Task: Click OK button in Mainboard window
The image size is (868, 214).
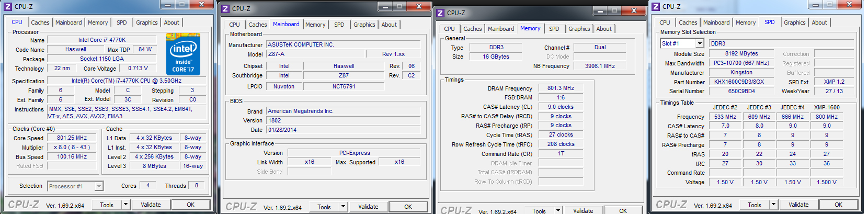Action: pyautogui.click(x=408, y=207)
